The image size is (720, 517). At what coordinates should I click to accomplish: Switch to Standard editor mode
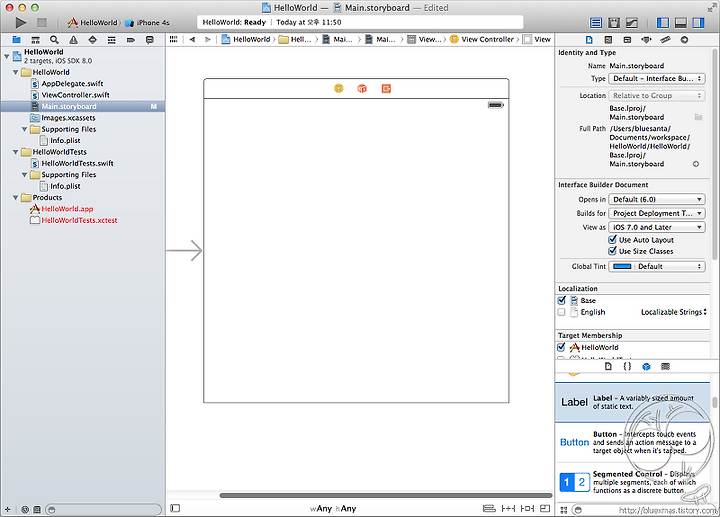pos(596,22)
